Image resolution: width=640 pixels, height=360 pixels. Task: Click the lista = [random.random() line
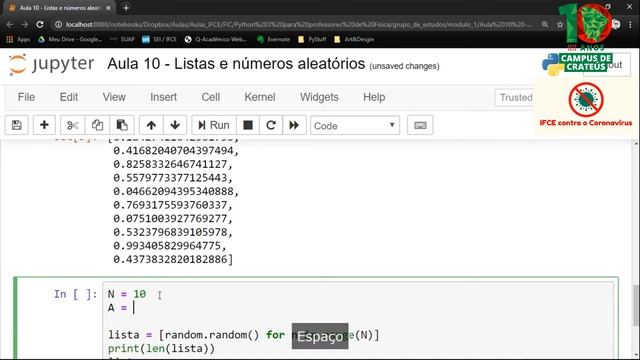pyautogui.click(x=243, y=335)
